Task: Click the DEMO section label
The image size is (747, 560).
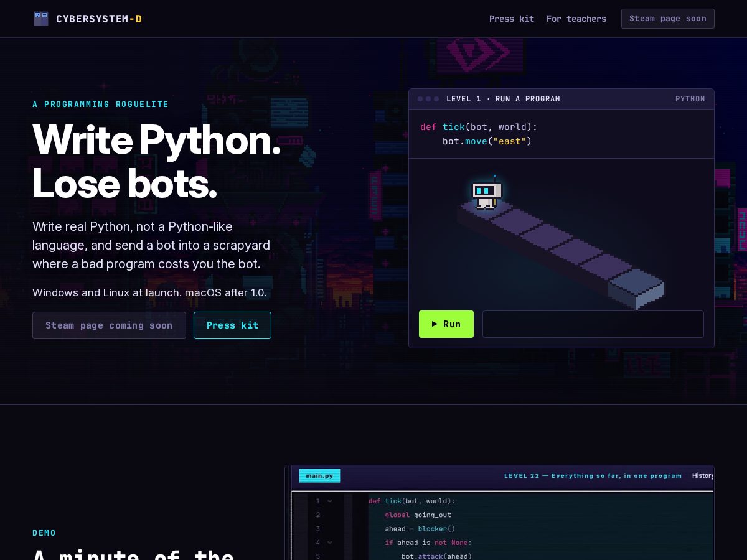Action: tap(44, 533)
